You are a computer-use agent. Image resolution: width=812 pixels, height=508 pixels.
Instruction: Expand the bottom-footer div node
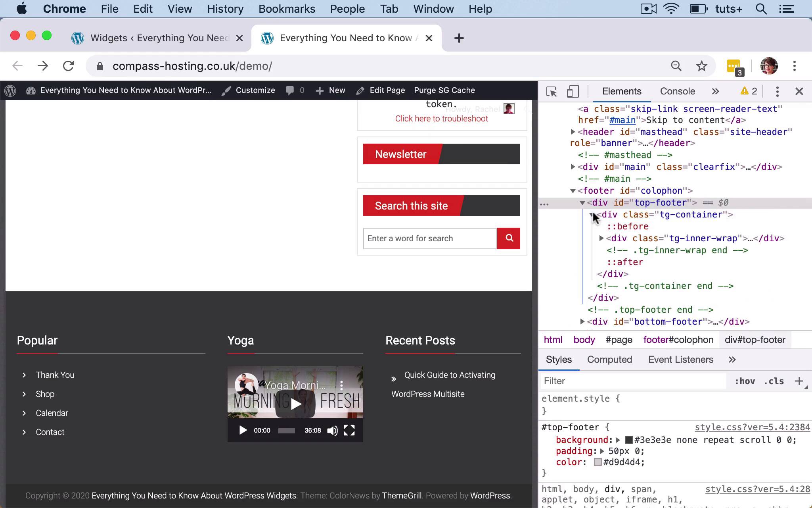point(582,322)
